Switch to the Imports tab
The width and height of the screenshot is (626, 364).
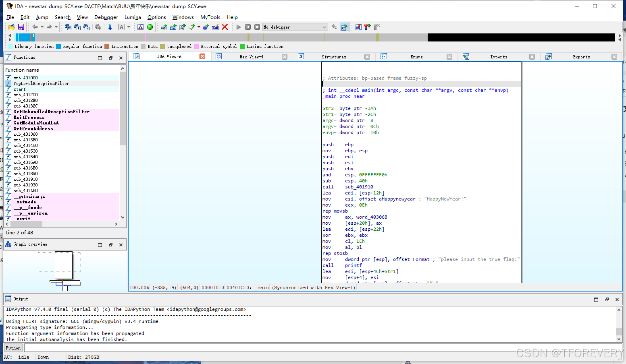499,57
